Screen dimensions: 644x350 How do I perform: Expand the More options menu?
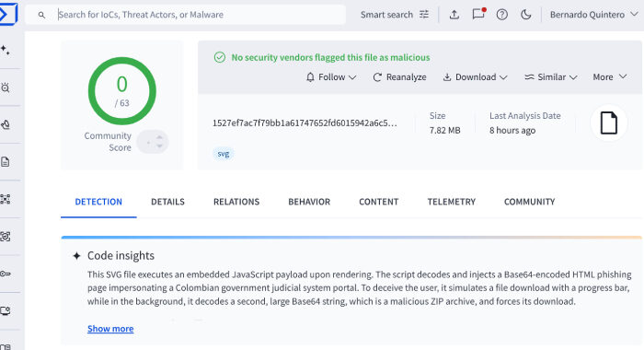coord(609,77)
